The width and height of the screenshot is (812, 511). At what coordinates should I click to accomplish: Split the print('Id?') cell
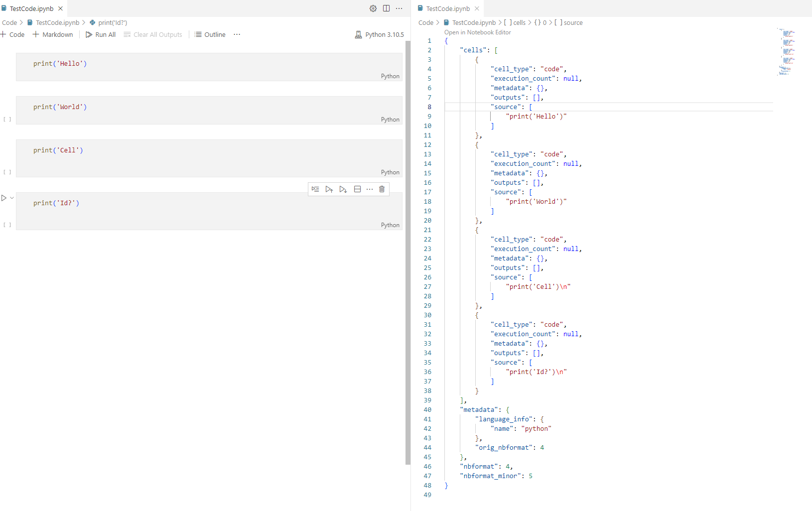coord(357,189)
